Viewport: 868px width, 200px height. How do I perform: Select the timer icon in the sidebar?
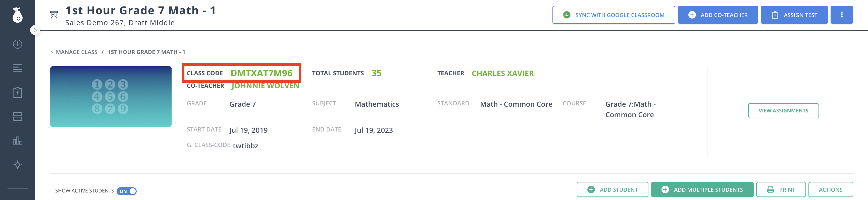(x=17, y=44)
